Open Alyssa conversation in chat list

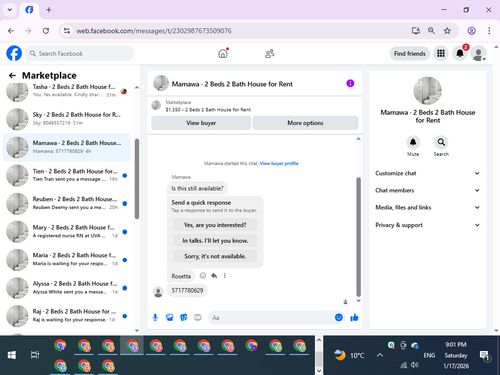coord(67,287)
